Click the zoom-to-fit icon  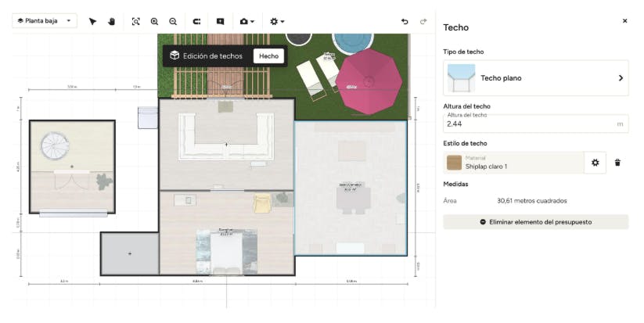tap(135, 21)
